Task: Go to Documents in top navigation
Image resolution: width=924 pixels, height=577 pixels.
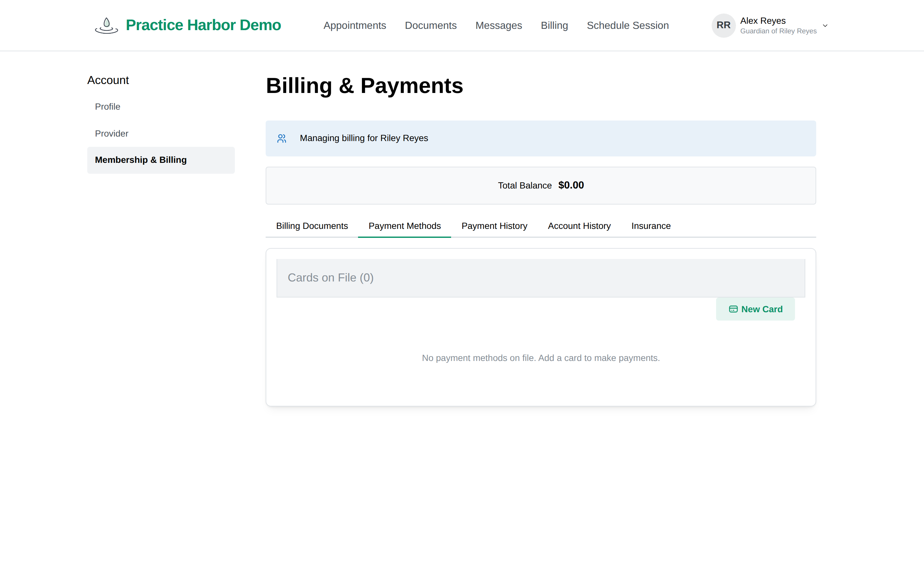Action: (x=431, y=26)
